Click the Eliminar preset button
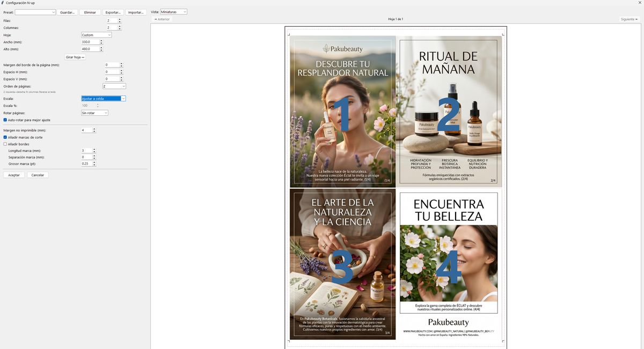 click(90, 12)
